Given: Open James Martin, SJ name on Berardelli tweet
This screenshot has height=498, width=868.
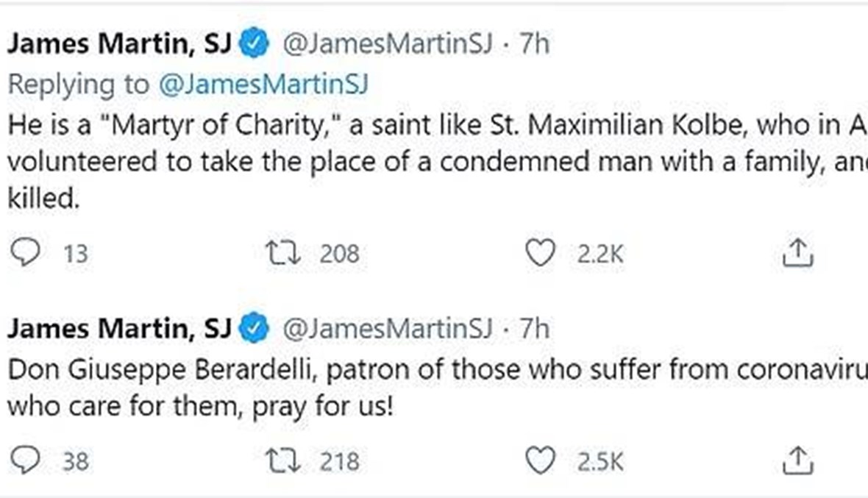Looking at the screenshot, I should [x=119, y=329].
